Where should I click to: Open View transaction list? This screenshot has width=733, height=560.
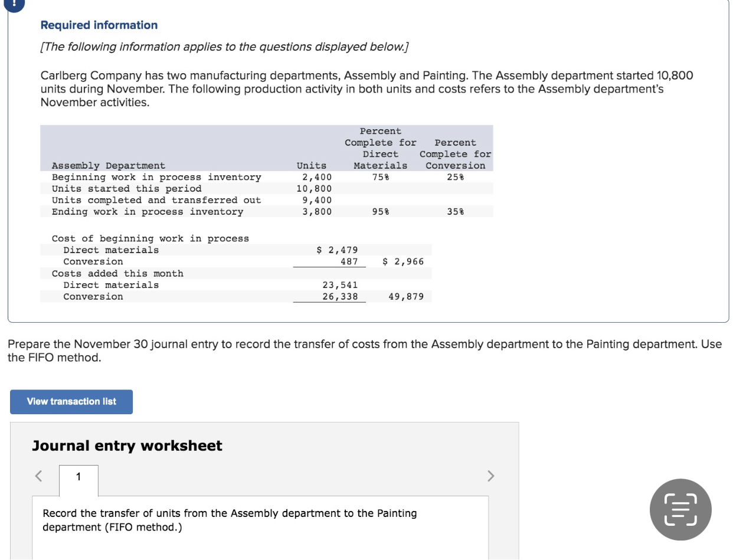(x=71, y=402)
